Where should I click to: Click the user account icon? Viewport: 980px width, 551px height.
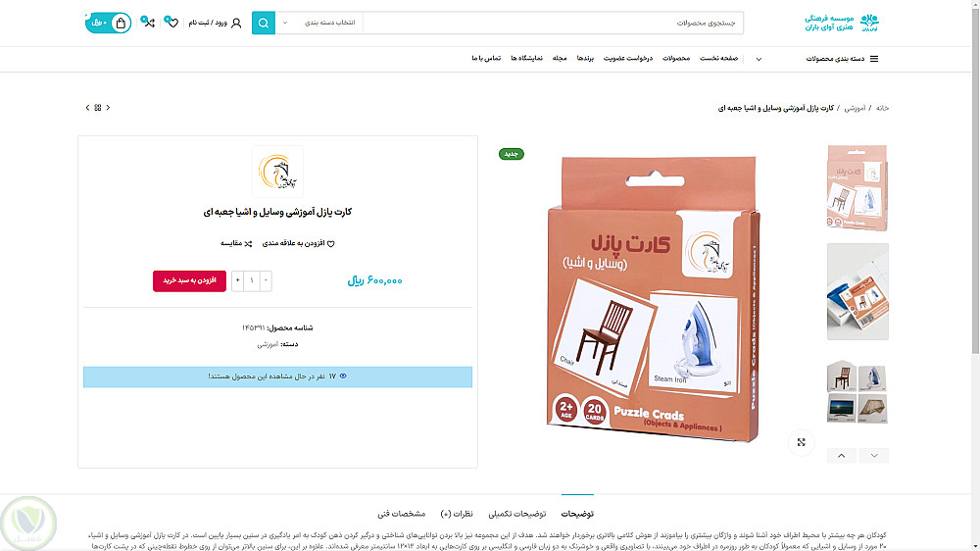click(x=236, y=24)
